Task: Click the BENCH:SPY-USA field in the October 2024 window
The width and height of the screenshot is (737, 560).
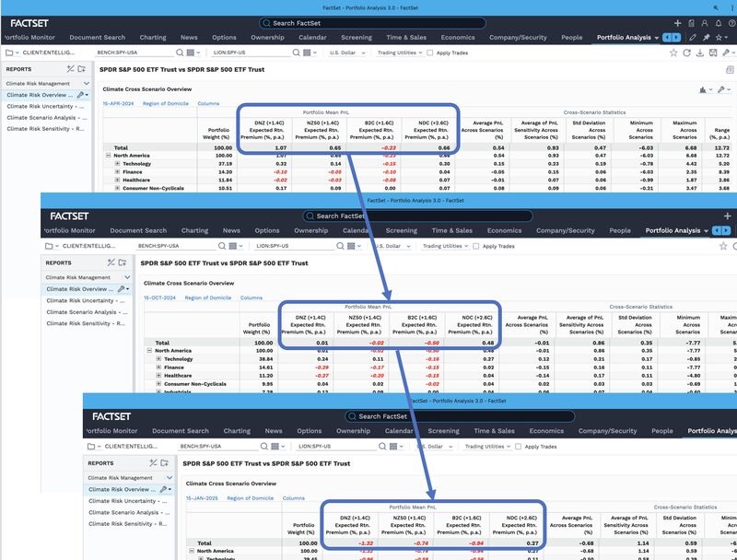Action: coord(176,246)
